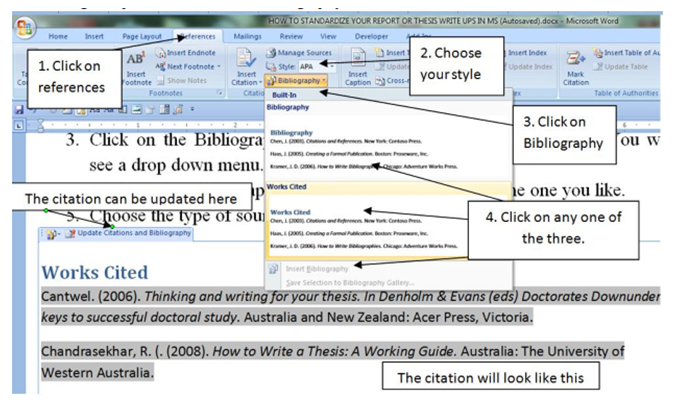Viewport: 695px width, 403px height.
Task: Click the document title in the title bar
Action: coord(413,21)
